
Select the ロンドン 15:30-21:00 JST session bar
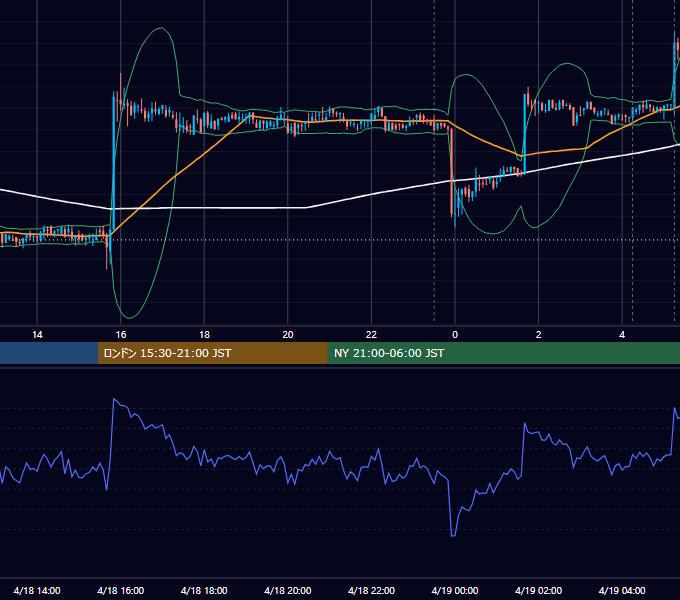(212, 353)
